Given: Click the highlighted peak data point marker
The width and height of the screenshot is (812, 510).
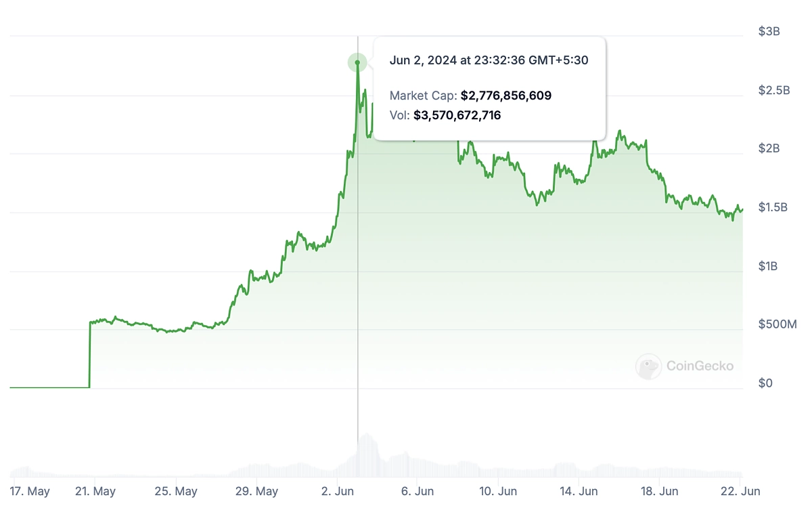Looking at the screenshot, I should [x=357, y=63].
